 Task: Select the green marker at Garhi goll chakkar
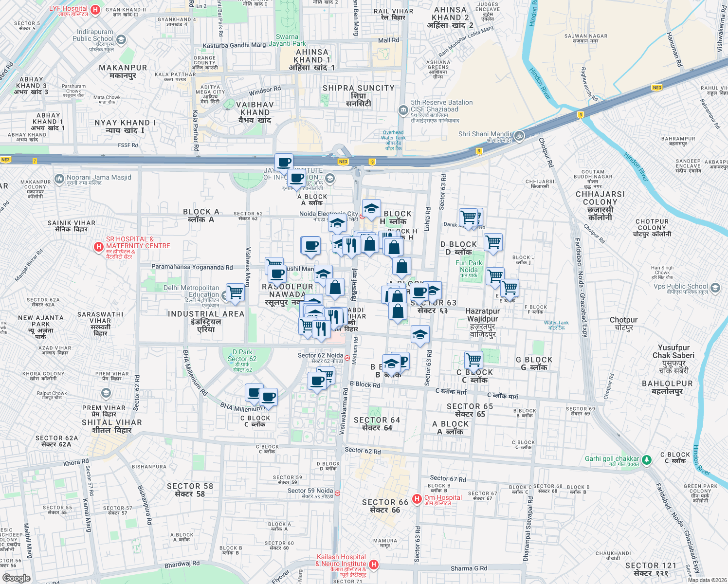coord(647,459)
